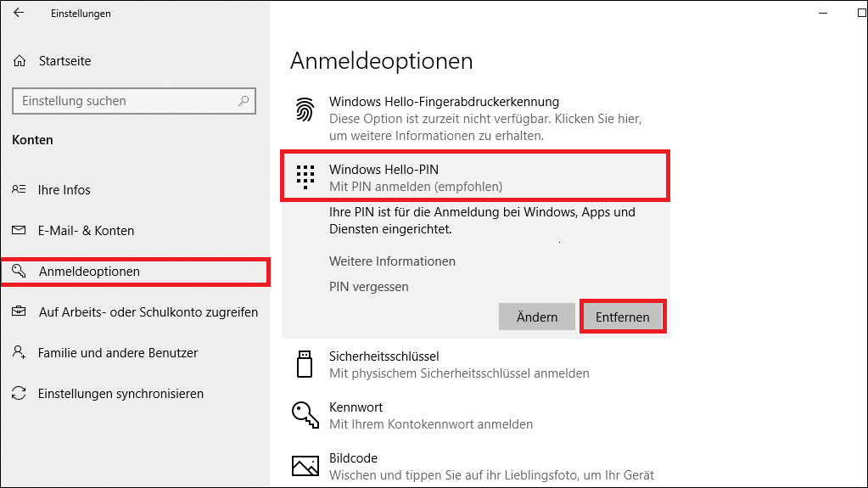Collapse the Windows Hello-PIN section header
This screenshot has width=868, height=488.
[475, 177]
